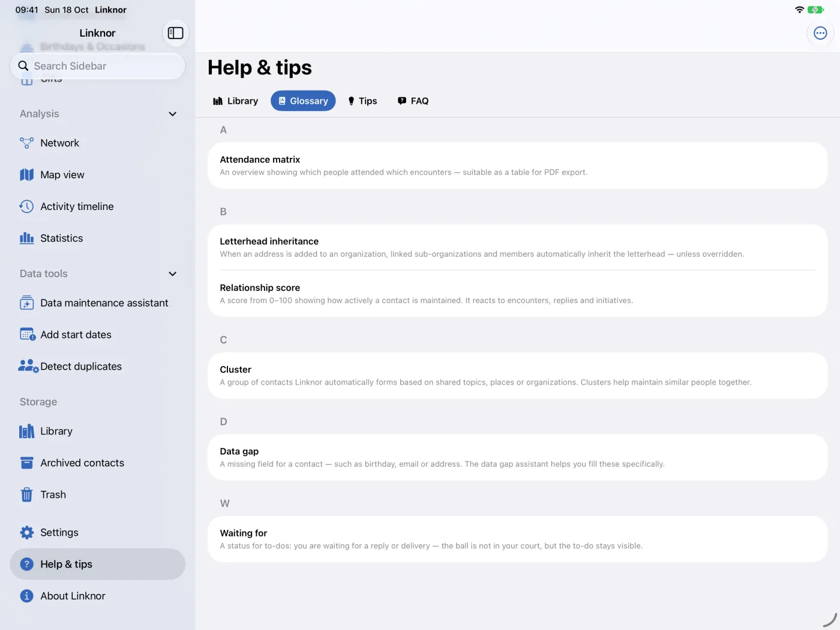
Task: Click the Archived contacts box icon
Action: 26,463
